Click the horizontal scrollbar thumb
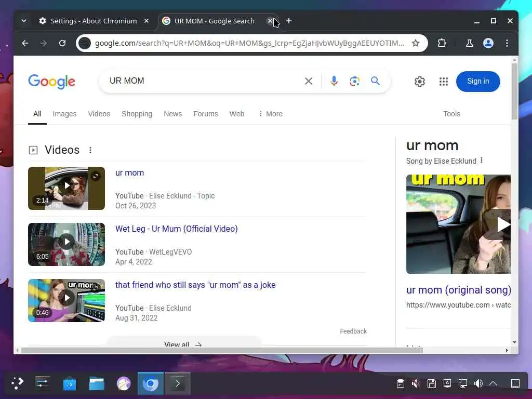The height and width of the screenshot is (399, 532). (222, 351)
